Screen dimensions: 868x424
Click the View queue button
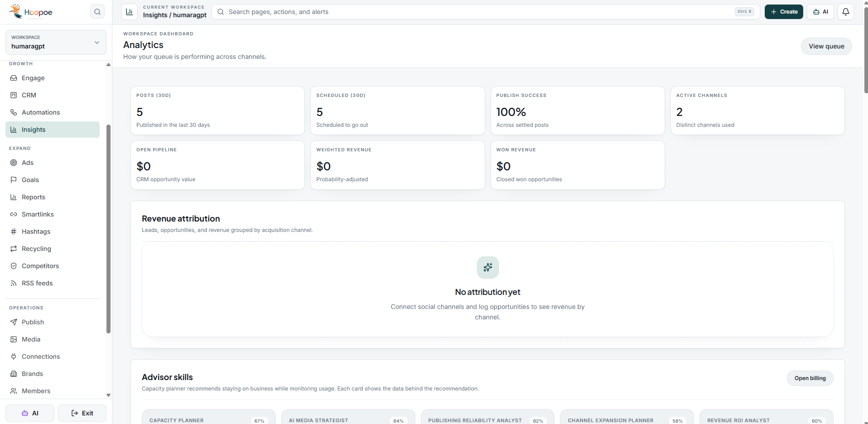point(826,46)
